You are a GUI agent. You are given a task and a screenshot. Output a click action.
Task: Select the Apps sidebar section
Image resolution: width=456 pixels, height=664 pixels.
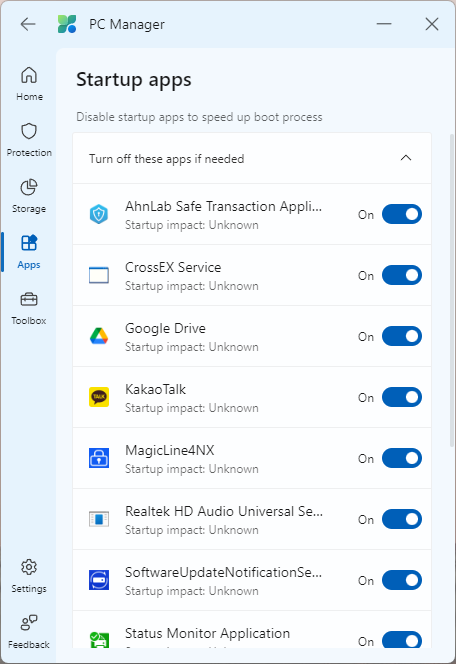29,252
